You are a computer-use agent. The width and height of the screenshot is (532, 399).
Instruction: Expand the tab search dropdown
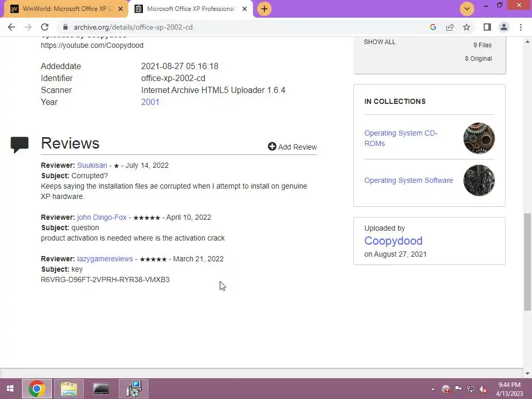pyautogui.click(x=467, y=9)
